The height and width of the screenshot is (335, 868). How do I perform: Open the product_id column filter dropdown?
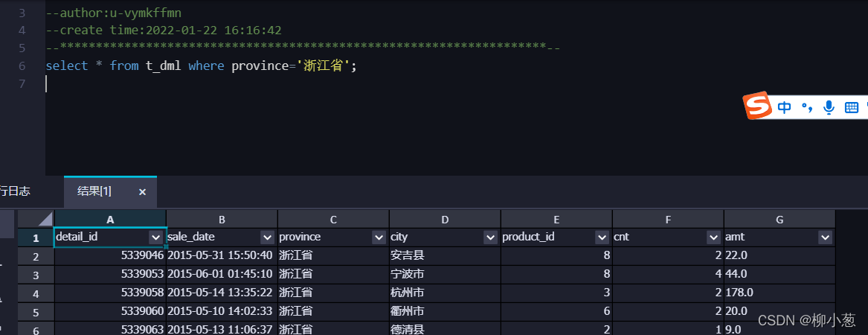(x=602, y=237)
